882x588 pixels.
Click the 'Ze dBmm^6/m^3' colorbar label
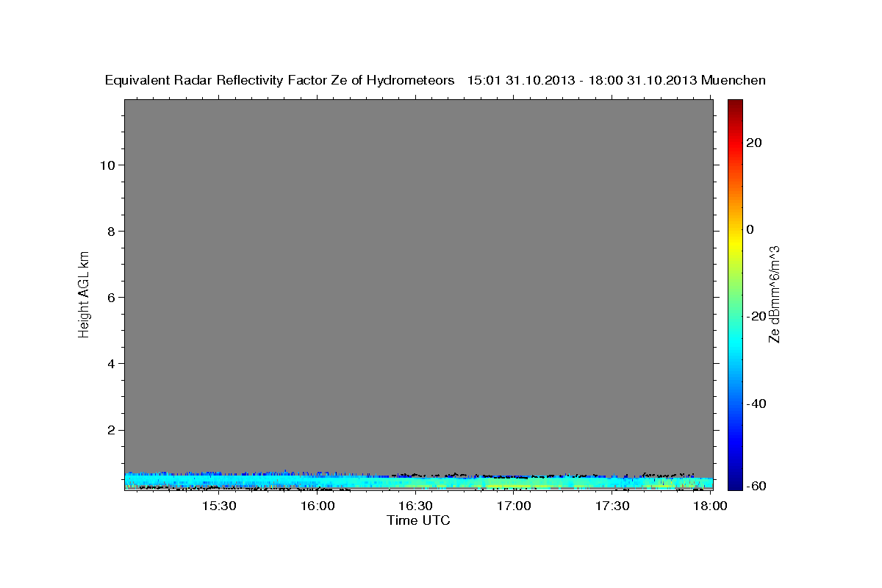773,294
